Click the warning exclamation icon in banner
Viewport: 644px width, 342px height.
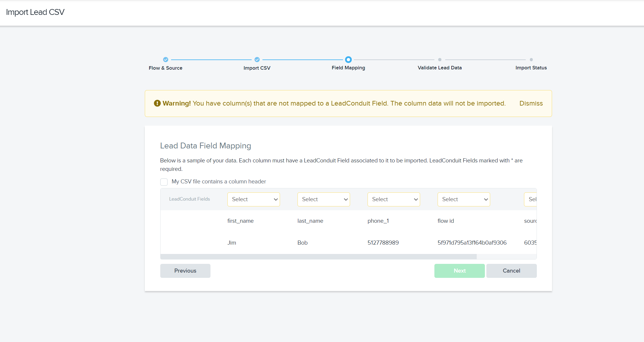tap(157, 103)
